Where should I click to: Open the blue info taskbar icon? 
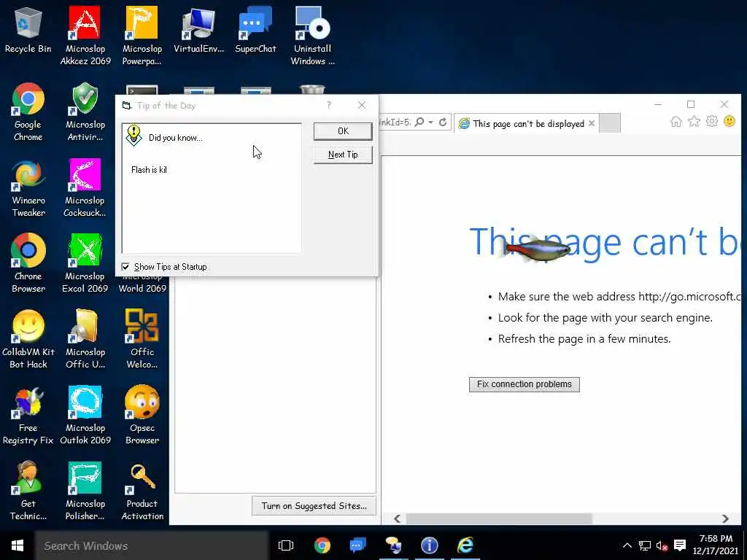[x=429, y=545]
